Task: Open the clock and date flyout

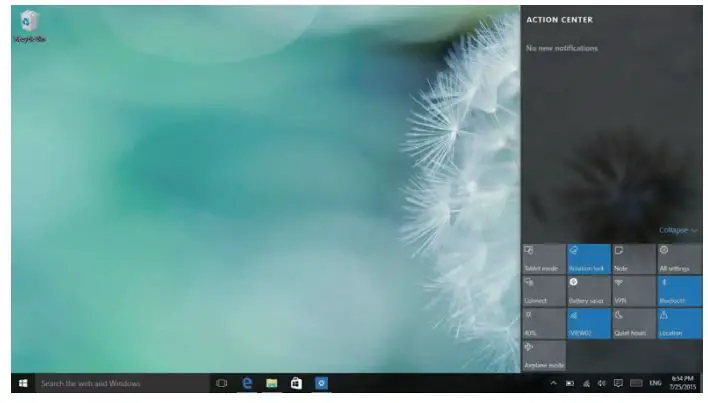Action: (x=682, y=383)
